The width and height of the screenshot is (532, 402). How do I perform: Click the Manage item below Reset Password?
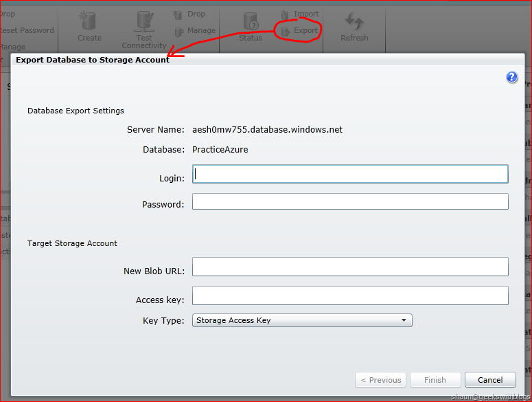12,47
